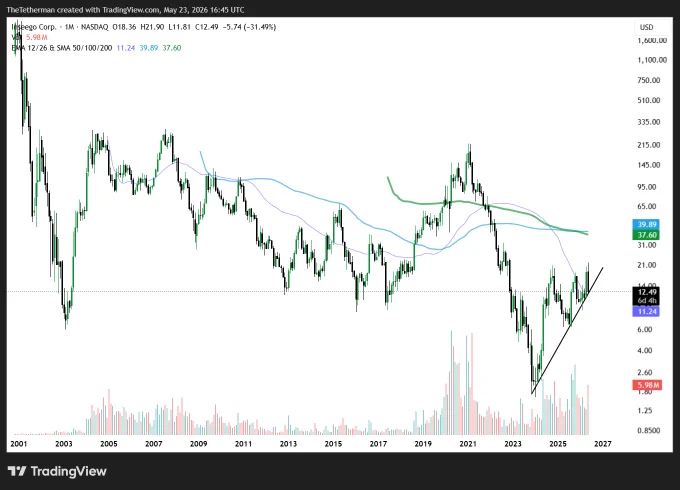Click the 2017 year on time axis
Screen dimensions: 680x490
[x=378, y=444]
